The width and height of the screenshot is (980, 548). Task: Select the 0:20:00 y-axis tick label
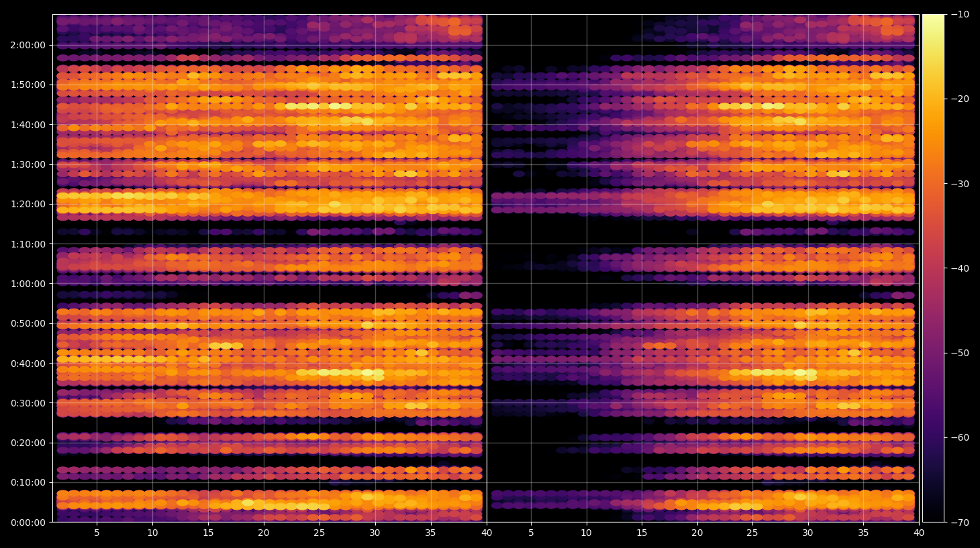(x=28, y=443)
